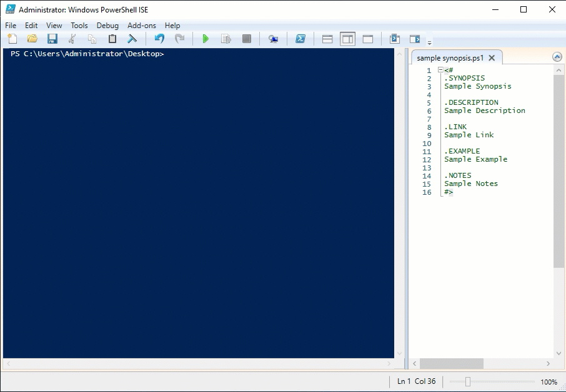This screenshot has width=566, height=392.
Task: Click the .LINK keyword line
Action: pos(455,127)
